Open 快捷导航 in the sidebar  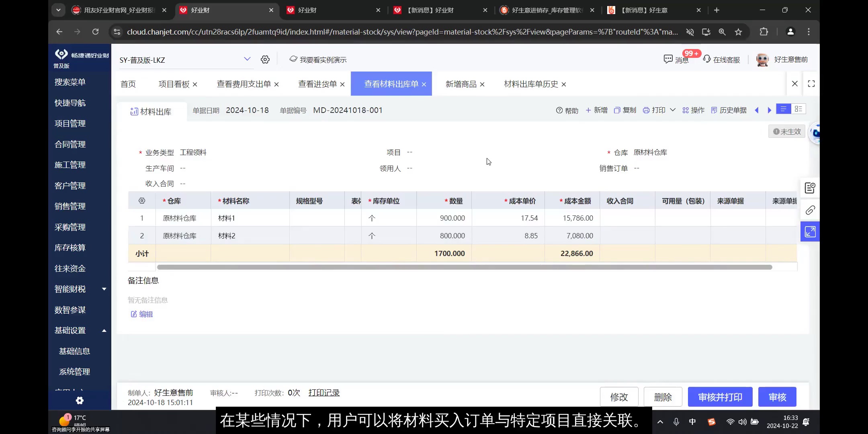pyautogui.click(x=70, y=103)
